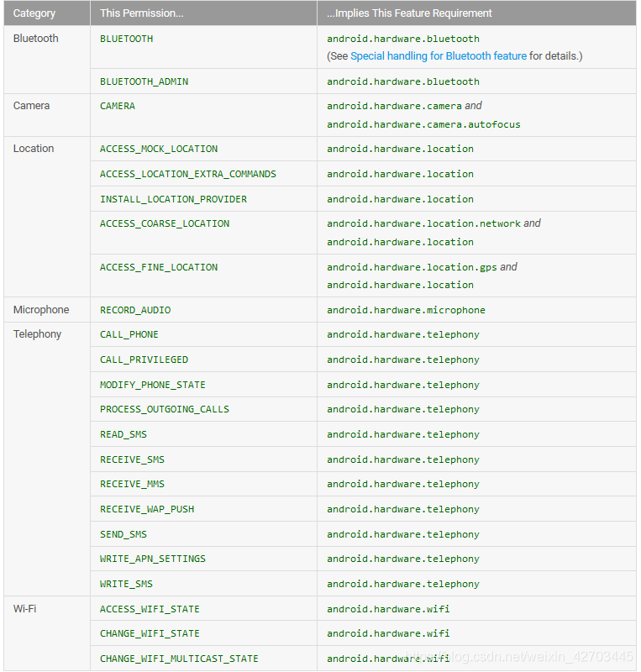Click the WRITE_APN_SETTINGS permission text
The image size is (641, 672).
pyautogui.click(x=153, y=559)
